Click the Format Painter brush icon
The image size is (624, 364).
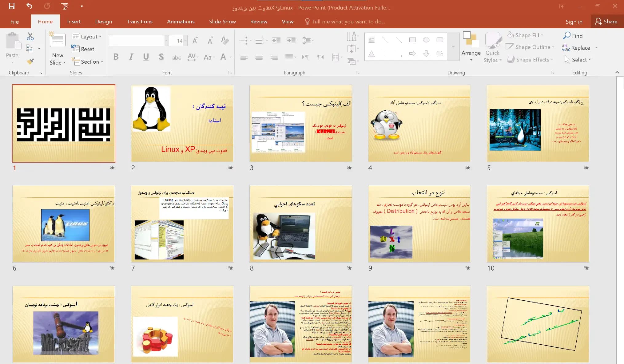pyautogui.click(x=30, y=61)
